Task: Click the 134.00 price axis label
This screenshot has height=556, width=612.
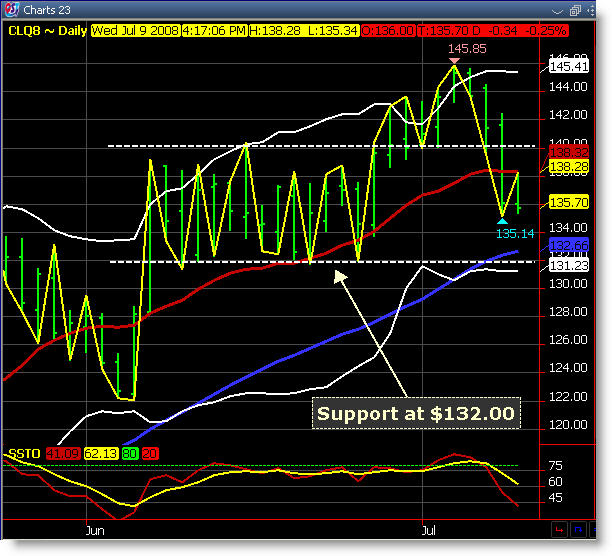Action: click(x=568, y=227)
